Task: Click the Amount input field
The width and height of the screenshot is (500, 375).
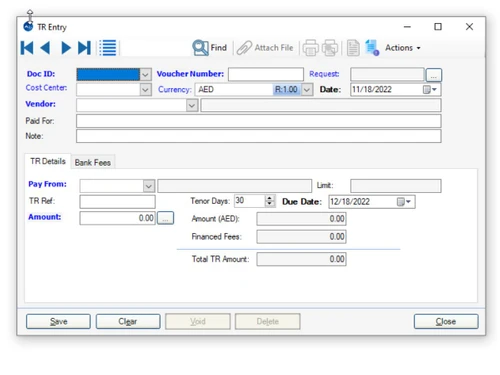Action: click(117, 218)
